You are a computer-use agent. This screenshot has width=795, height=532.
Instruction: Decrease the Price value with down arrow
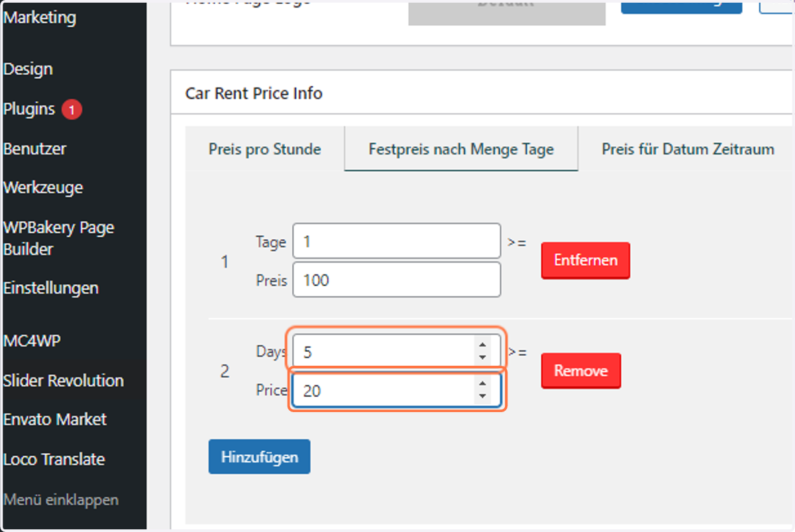482,398
